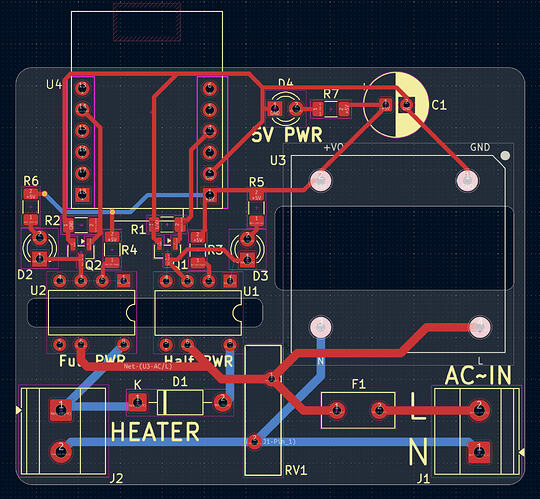Select the L pad of AC-IN connector J1

479,410
